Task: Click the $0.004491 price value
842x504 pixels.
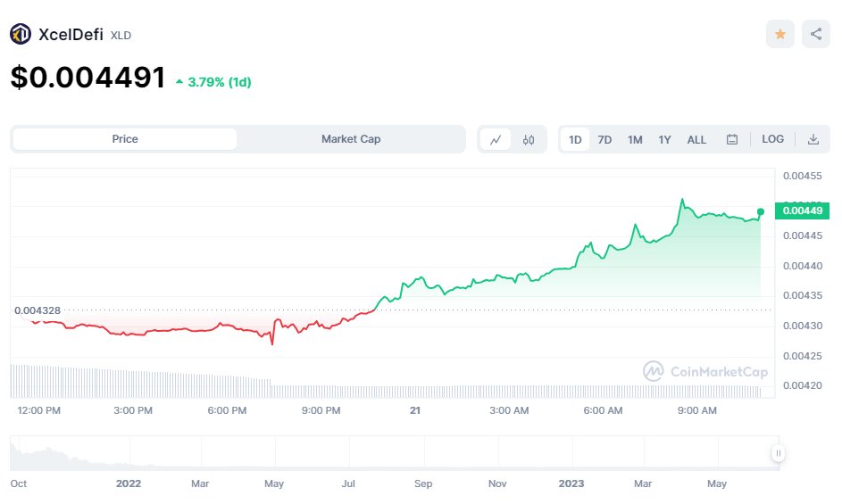Action: [88, 78]
